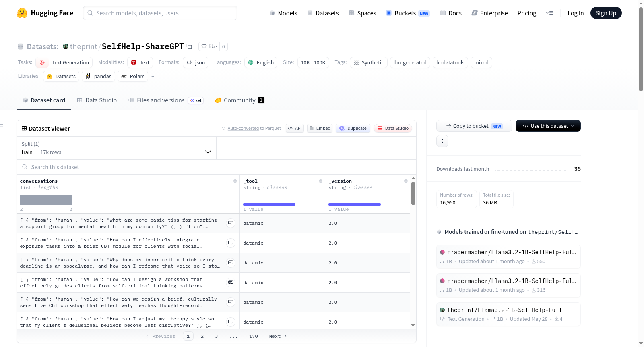Open the left sidebar hamburger icon

[x=2, y=125]
